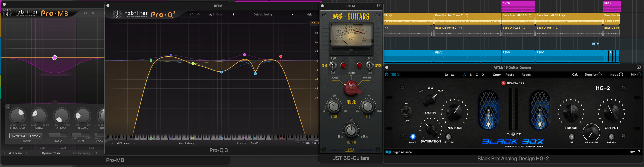This screenshot has height=167, width=644.
Task: Click HG-2 redo arrow
Action: pyautogui.click(x=452, y=75)
